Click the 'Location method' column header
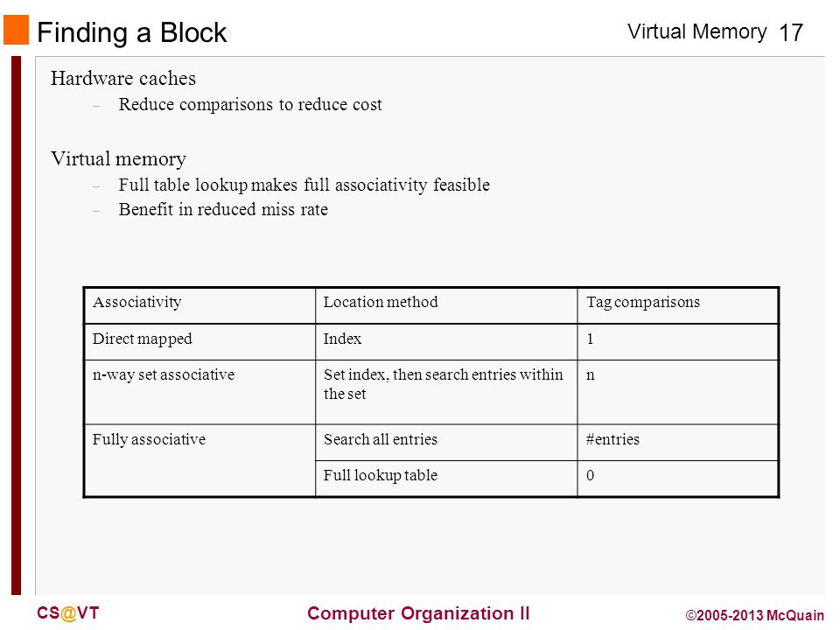This screenshot has height=630, width=840. pyautogui.click(x=446, y=305)
